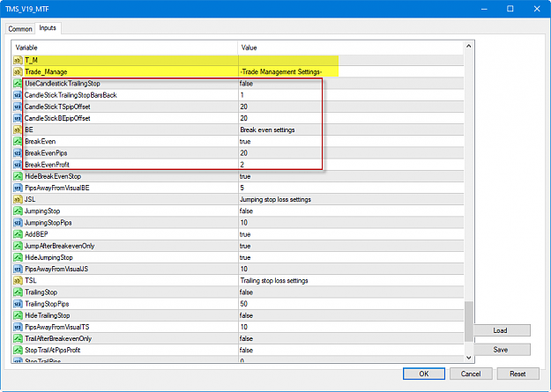Select the 'Break even settings' value
This screenshot has width=551, height=392.
coord(267,130)
